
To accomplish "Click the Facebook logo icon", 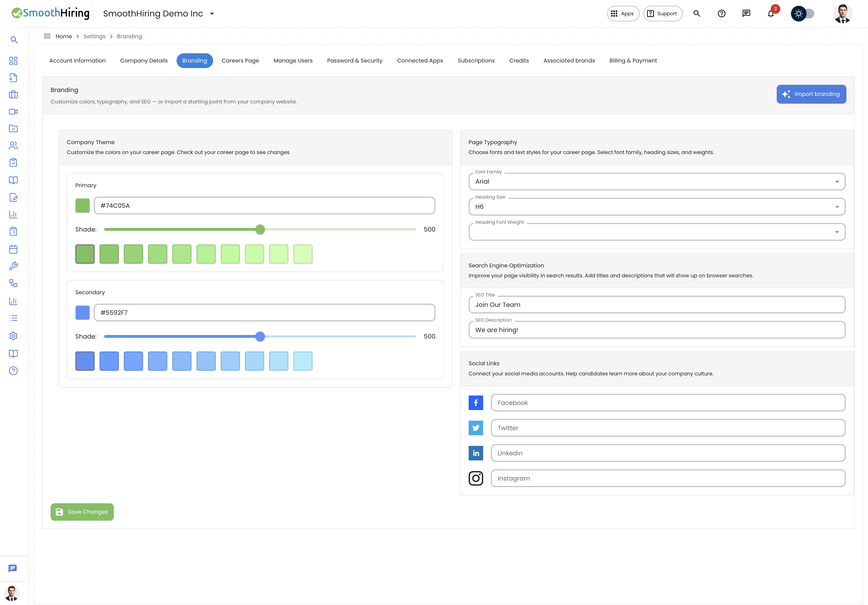I will click(x=476, y=403).
